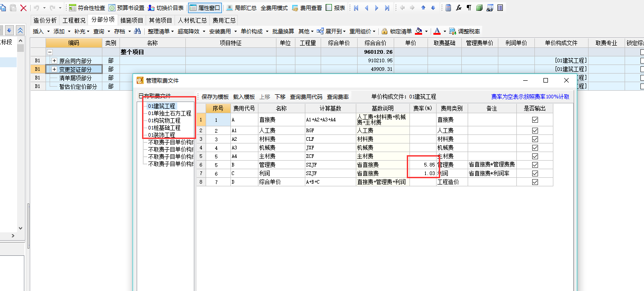
Task: Click the paragraph mark icon
Action: (x=469, y=8)
